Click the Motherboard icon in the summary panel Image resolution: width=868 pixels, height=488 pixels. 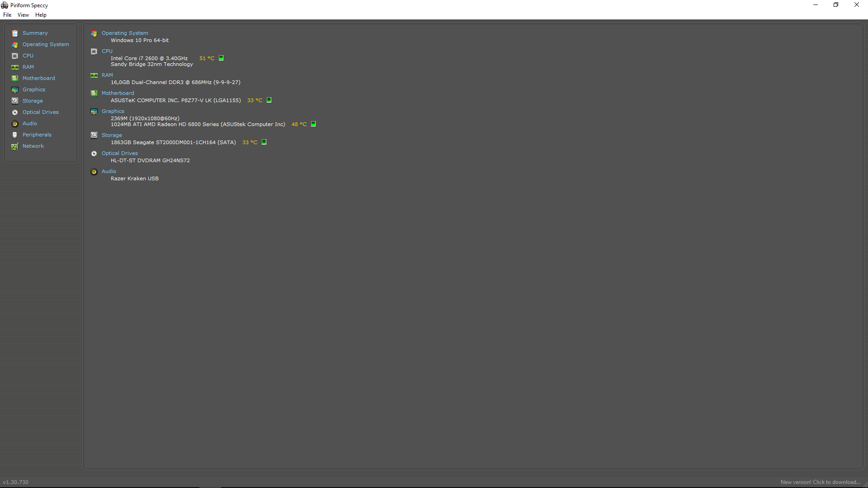tap(94, 94)
